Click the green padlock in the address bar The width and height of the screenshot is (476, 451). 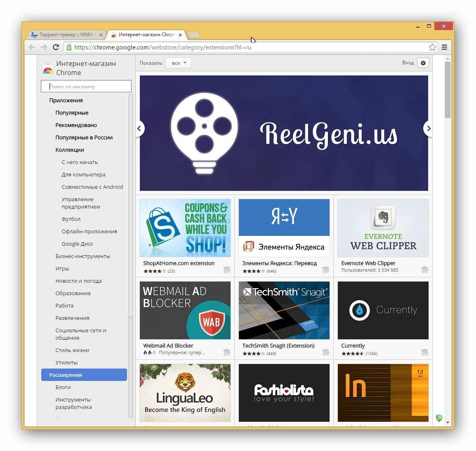69,47
